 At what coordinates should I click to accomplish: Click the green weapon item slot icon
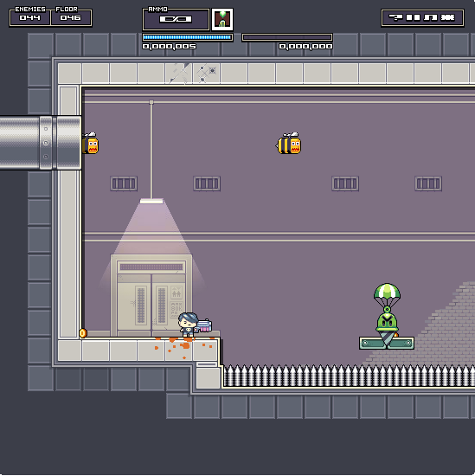[x=222, y=19]
